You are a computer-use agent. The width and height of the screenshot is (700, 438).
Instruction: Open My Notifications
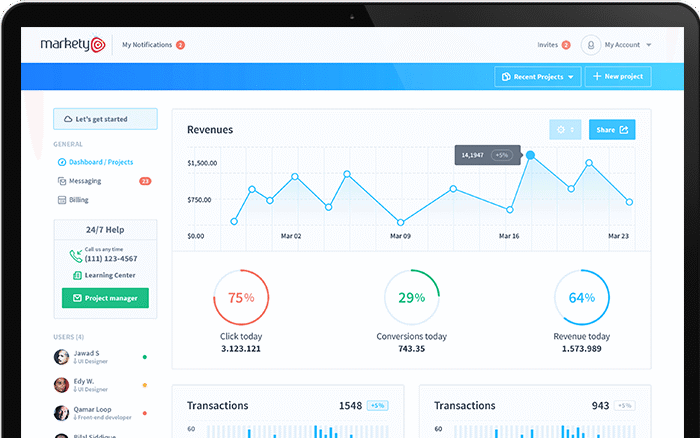point(148,45)
